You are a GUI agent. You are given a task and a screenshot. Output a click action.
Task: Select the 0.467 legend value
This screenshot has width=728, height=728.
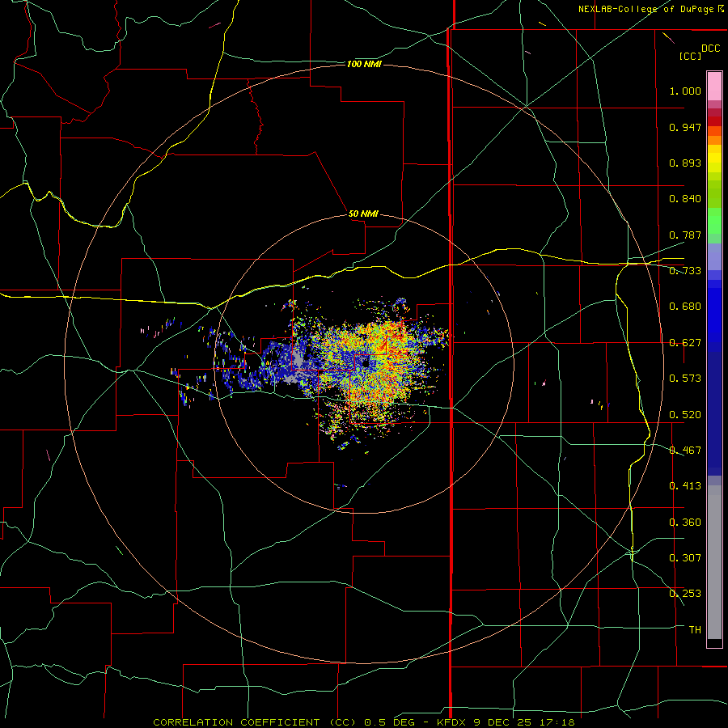(x=685, y=451)
